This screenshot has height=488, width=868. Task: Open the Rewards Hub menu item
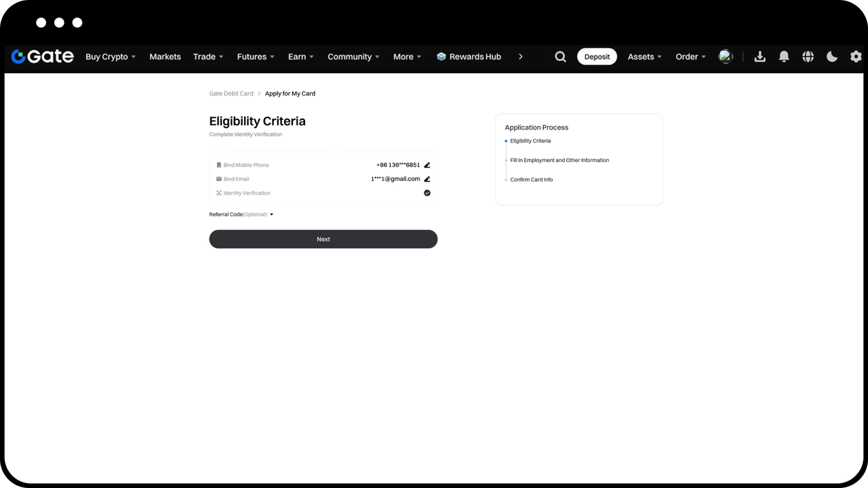click(x=469, y=57)
